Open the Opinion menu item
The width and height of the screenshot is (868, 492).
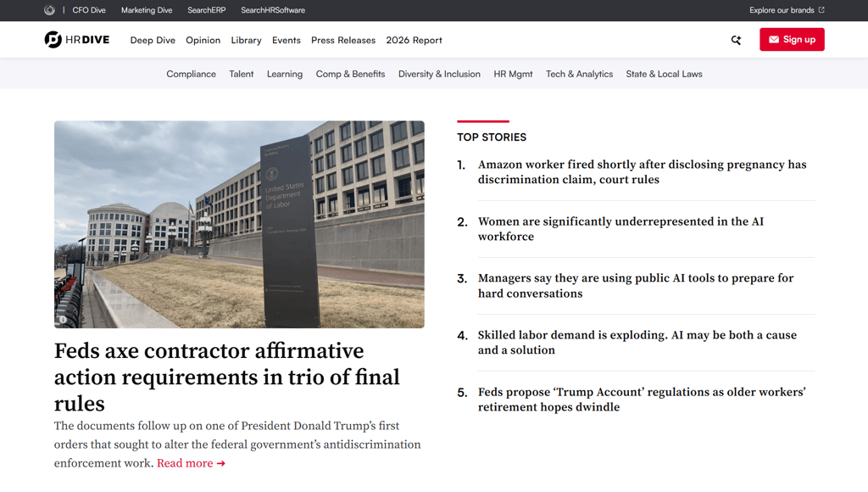point(203,40)
